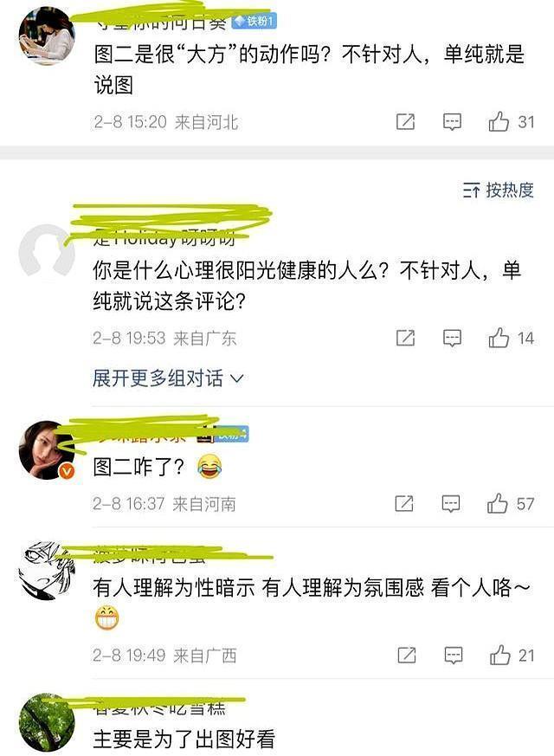Open the green leaf avatar profile
The image size is (554, 756).
47,721
